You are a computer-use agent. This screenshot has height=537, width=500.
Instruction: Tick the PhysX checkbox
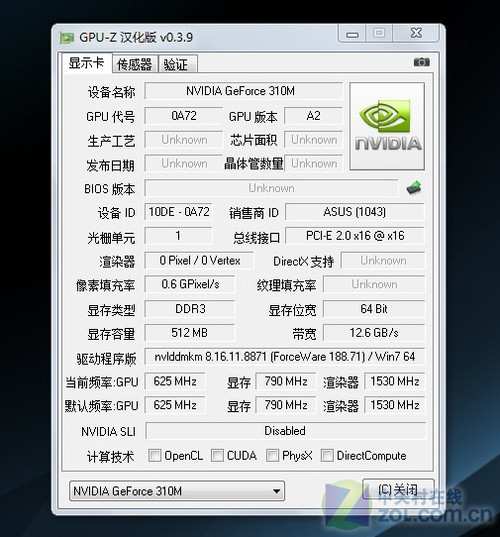272,455
